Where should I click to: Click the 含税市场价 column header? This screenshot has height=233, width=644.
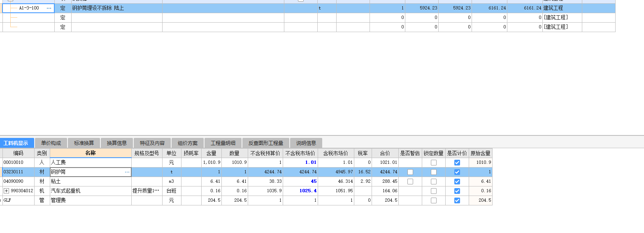coord(336,153)
